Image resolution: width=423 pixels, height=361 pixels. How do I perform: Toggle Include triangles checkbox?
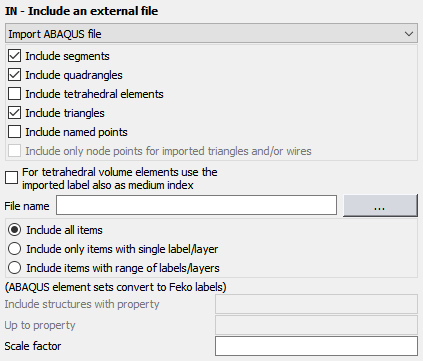[x=14, y=113]
